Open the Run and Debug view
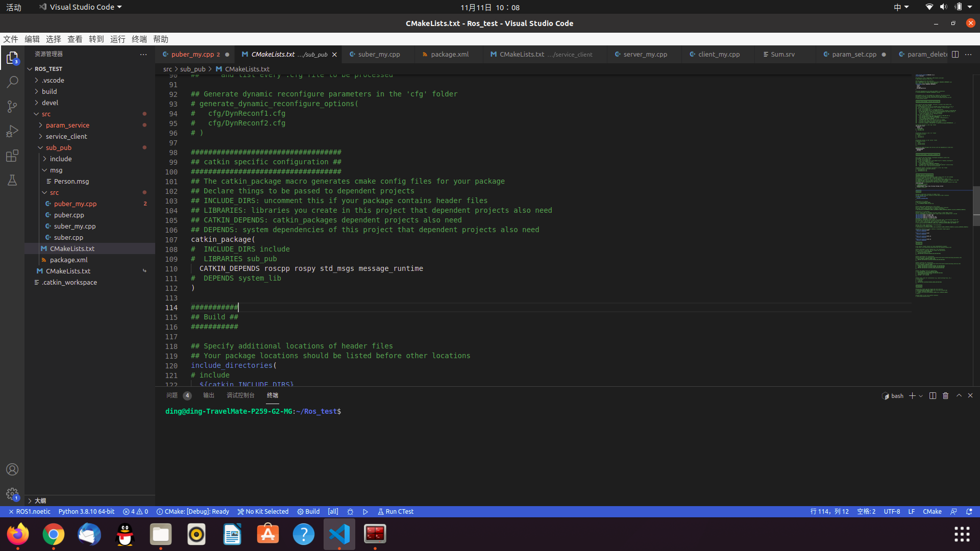 (12, 131)
